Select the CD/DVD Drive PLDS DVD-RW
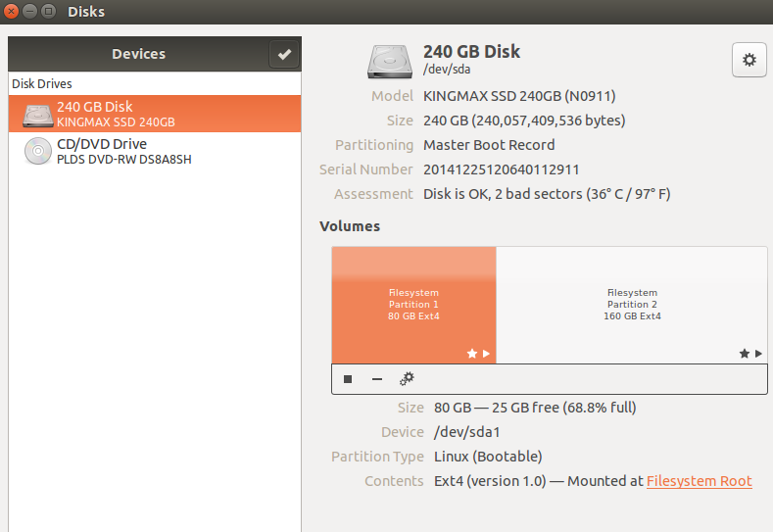This screenshot has width=773, height=532. point(154,151)
